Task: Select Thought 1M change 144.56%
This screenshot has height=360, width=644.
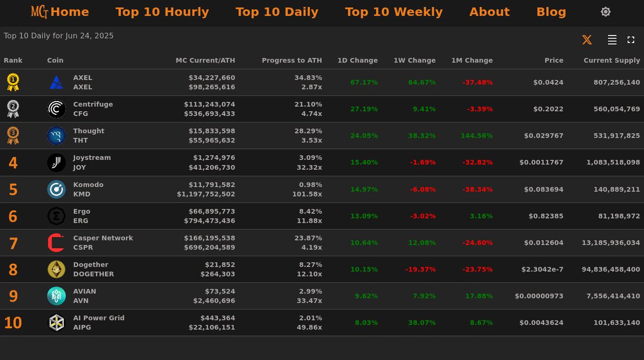Action: coord(477,136)
